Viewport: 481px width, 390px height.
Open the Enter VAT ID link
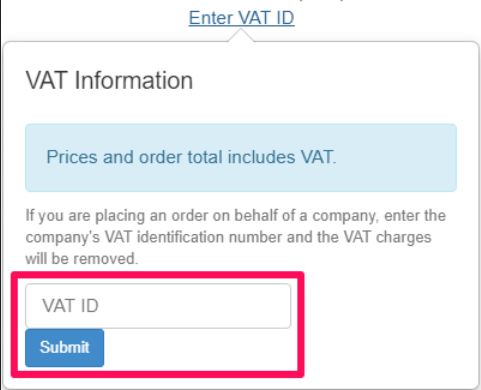tap(241, 18)
